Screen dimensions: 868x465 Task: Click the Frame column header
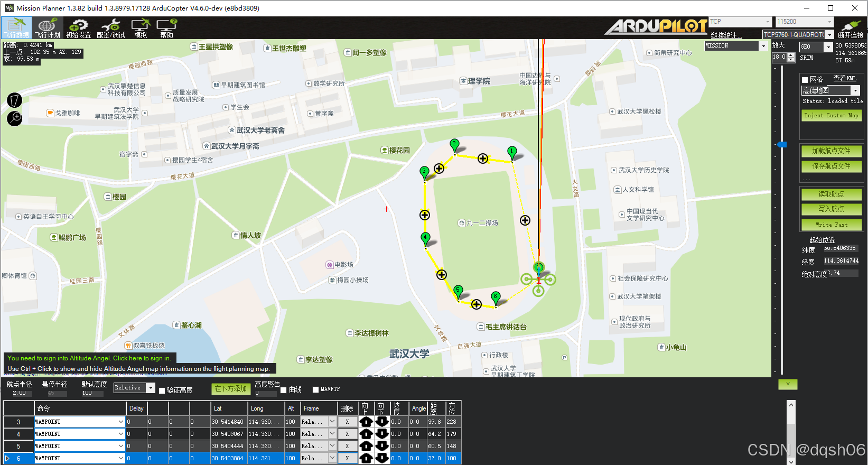click(x=319, y=408)
